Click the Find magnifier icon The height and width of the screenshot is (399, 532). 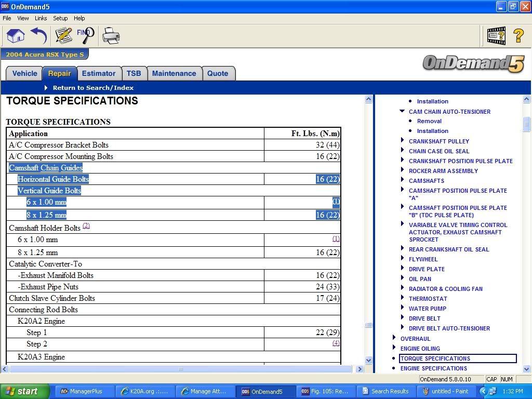(86, 36)
